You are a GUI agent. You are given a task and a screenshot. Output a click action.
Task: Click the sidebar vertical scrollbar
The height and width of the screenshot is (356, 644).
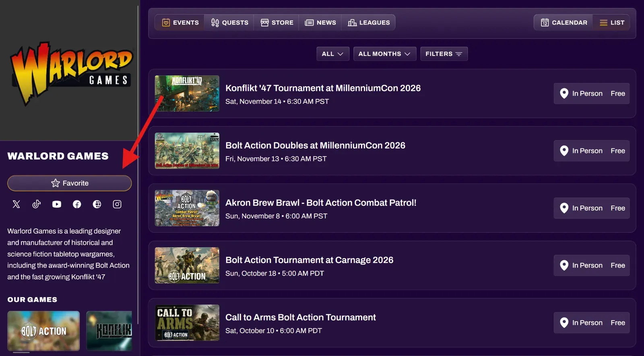138,165
